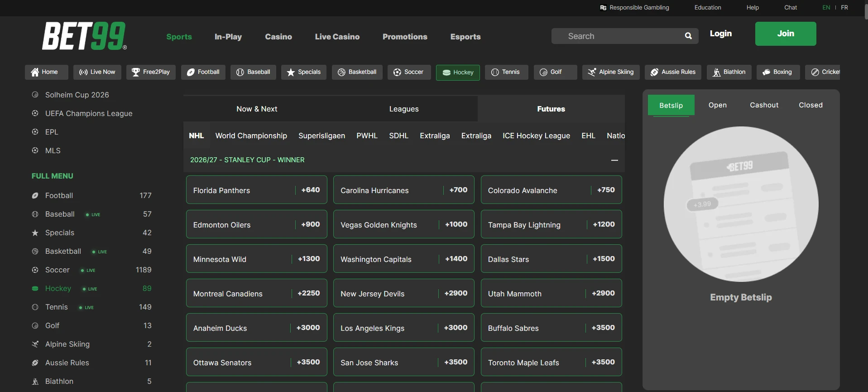
Task: Open Sports main navigation
Action: pyautogui.click(x=179, y=37)
